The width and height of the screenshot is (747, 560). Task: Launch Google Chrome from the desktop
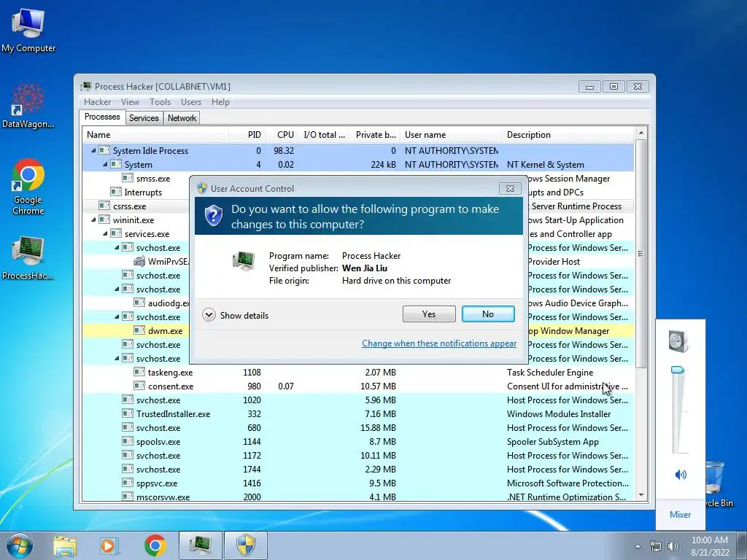28,187
